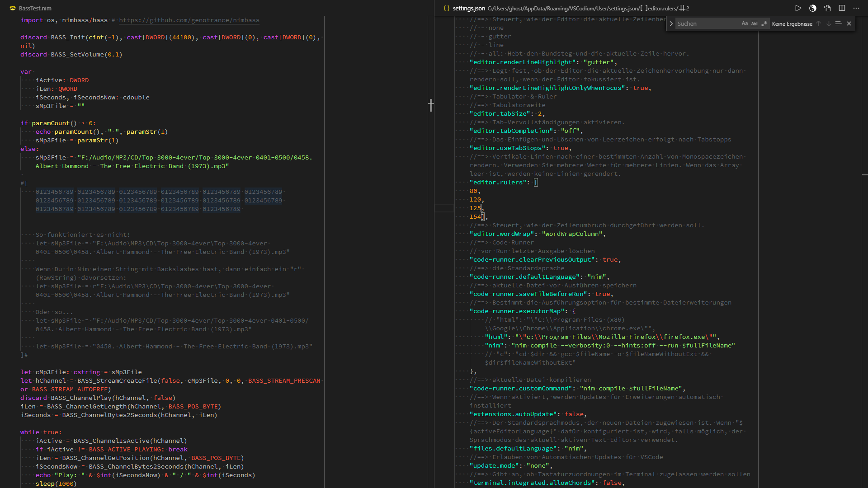Switch to the BassTest.nim tab
This screenshot has height=488, width=868.
pos(35,8)
